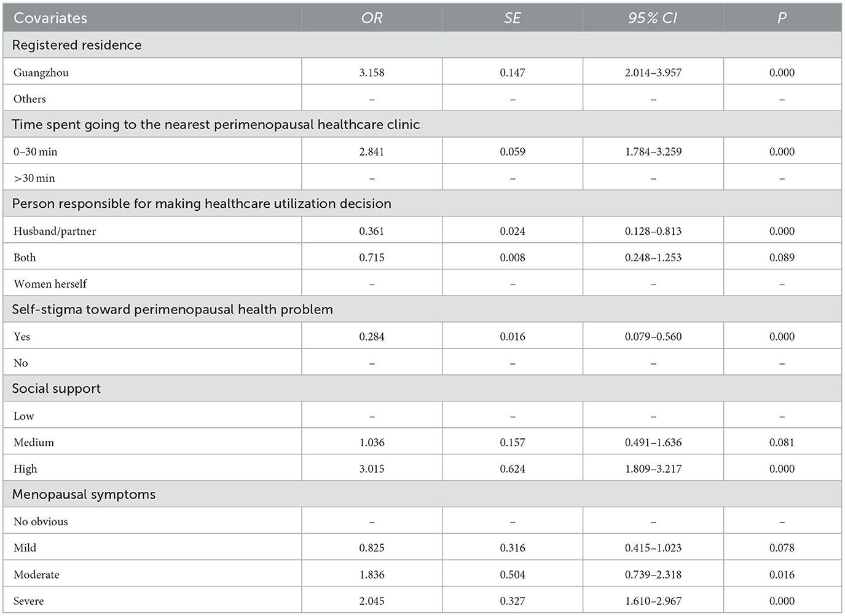845x616 pixels.
Task: Select the Guangzhou row label
Action: click(x=41, y=73)
